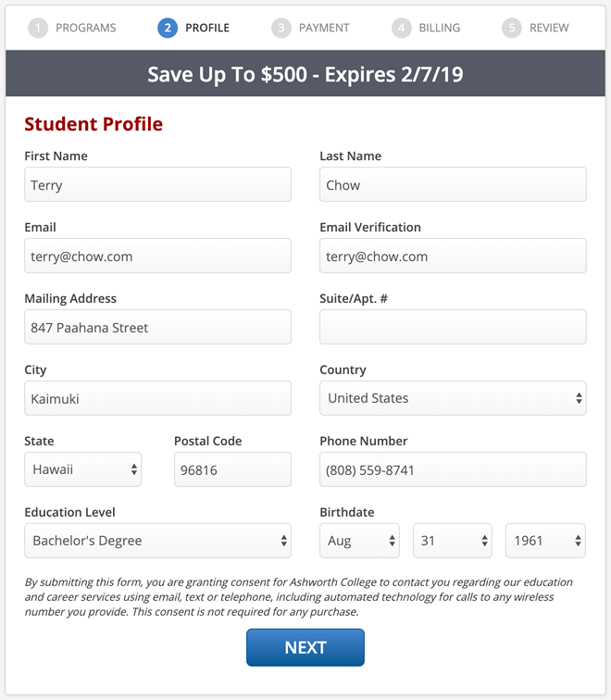This screenshot has width=611, height=700.
Task: Select the birth month dropdown
Action: (x=359, y=541)
